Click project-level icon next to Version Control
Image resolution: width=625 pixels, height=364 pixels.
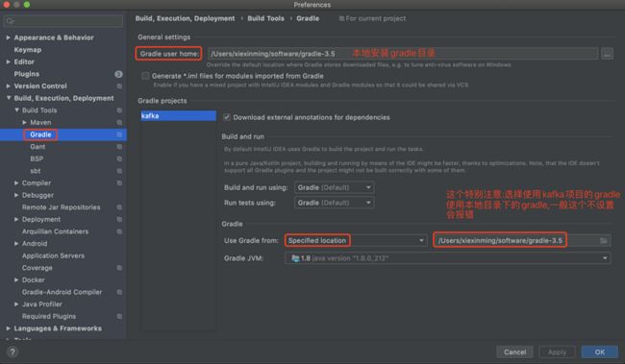tap(119, 86)
